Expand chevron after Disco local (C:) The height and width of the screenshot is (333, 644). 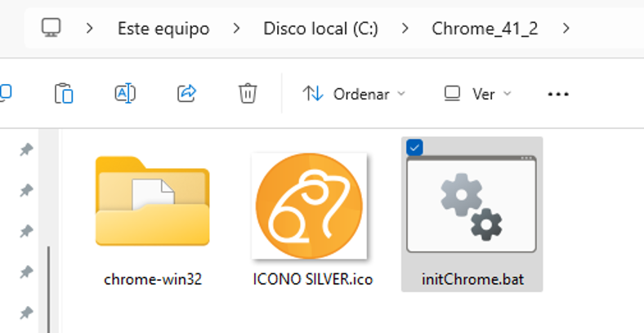tap(405, 29)
